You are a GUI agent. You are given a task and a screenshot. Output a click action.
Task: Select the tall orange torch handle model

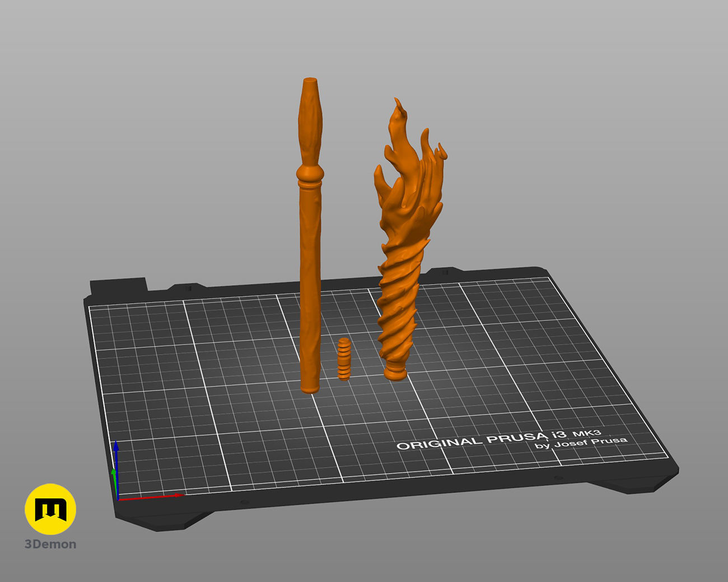310,235
